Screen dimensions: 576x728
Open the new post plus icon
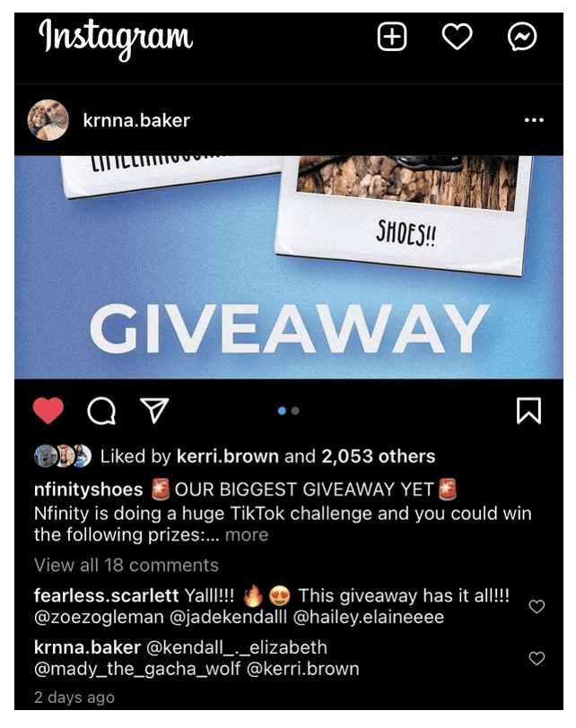[391, 37]
